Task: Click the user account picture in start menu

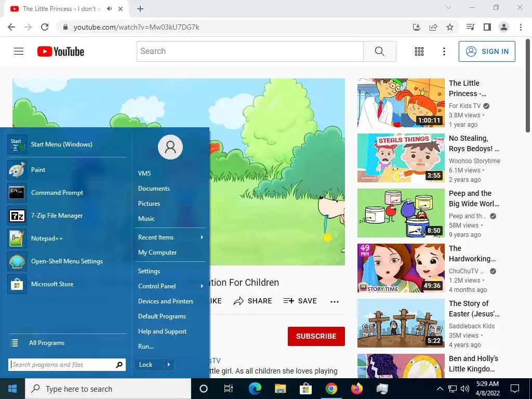Action: 170,147
